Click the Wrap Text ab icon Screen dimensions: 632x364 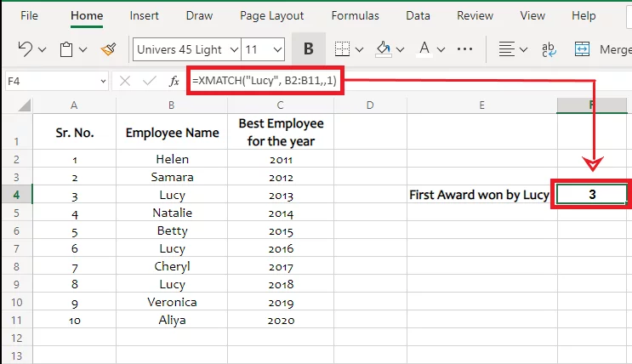tap(549, 49)
